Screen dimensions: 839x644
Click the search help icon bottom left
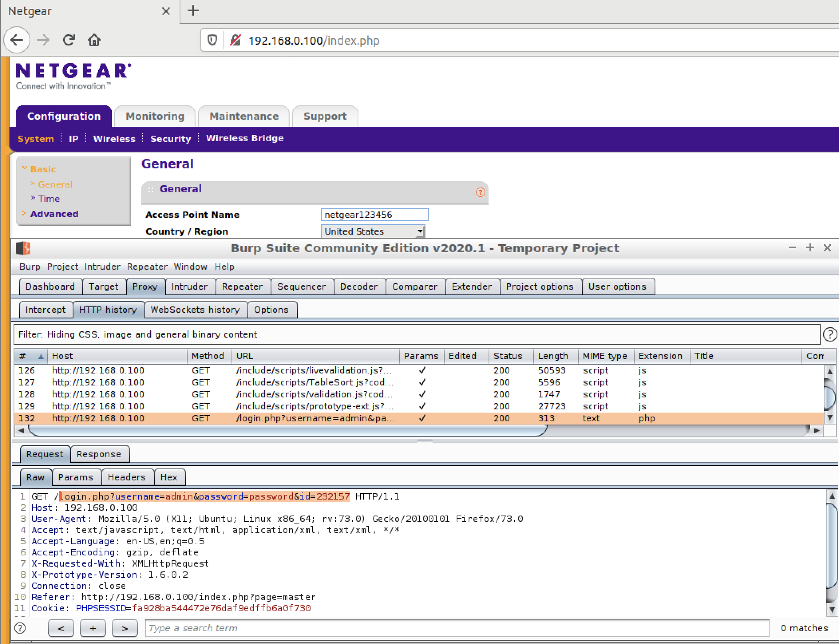(20, 628)
